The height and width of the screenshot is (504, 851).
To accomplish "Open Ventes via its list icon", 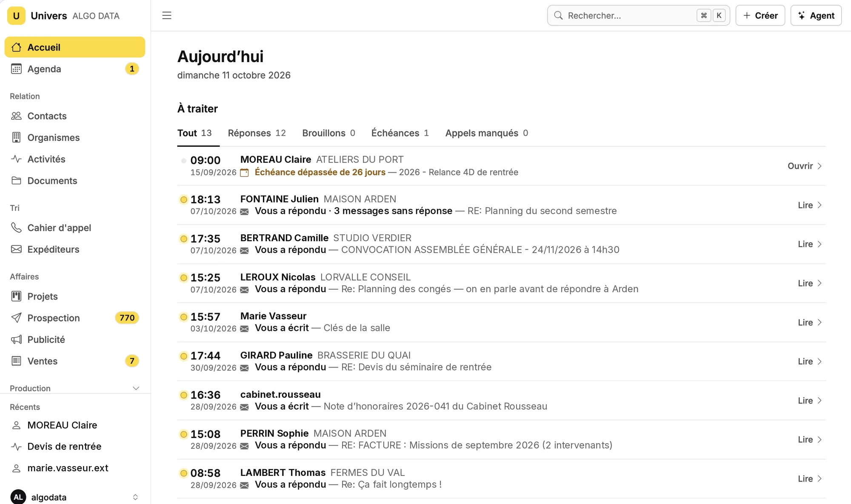I will coord(17,361).
